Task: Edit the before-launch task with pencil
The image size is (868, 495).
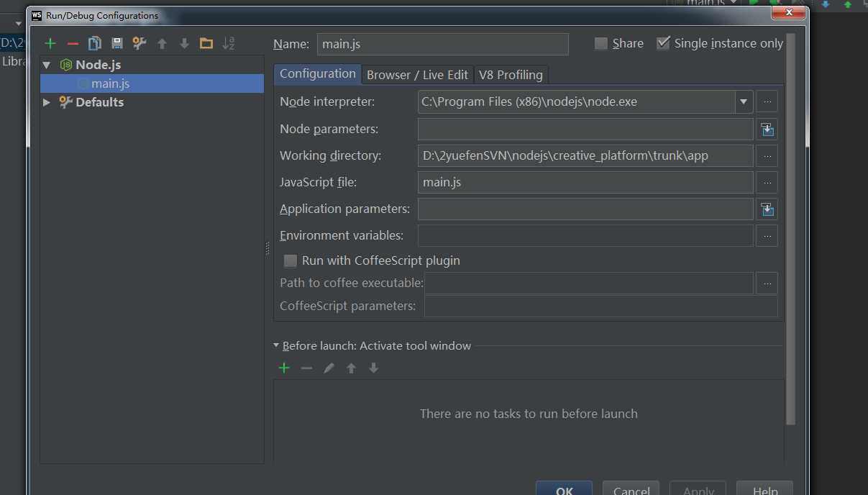Action: 329,368
